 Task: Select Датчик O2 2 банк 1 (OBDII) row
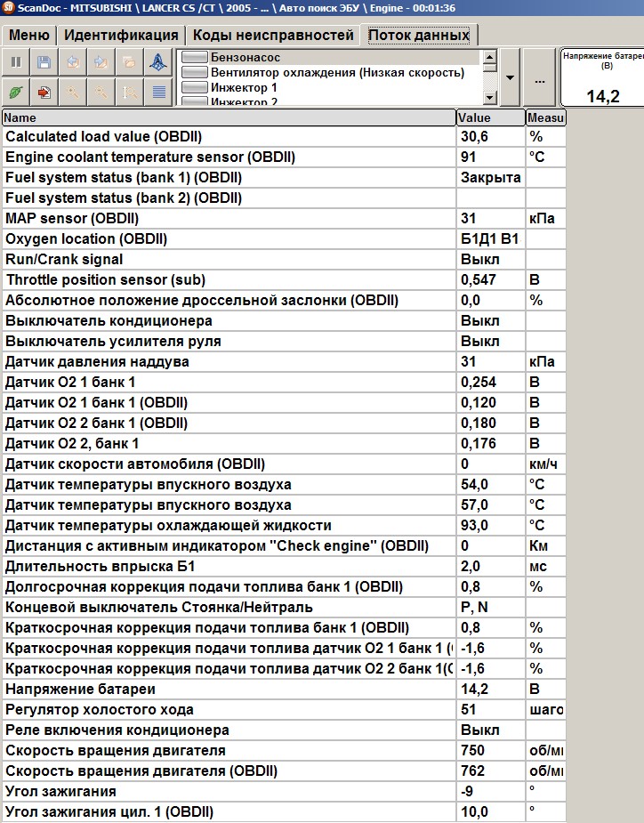coord(284,423)
